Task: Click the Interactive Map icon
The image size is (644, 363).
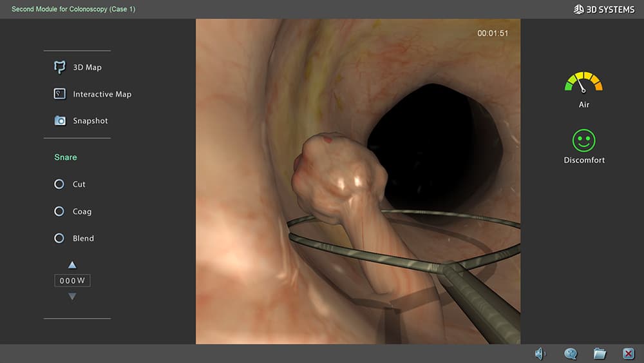Action: pos(60,94)
